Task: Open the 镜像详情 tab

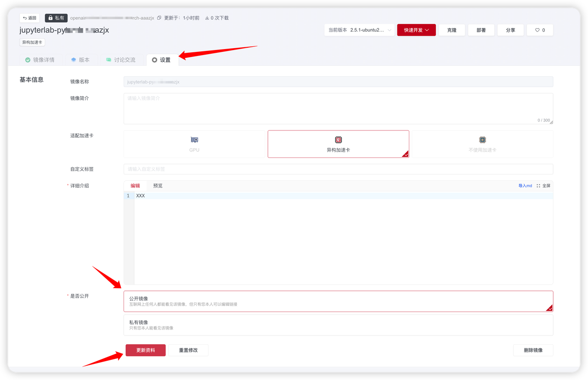Action: [40, 60]
